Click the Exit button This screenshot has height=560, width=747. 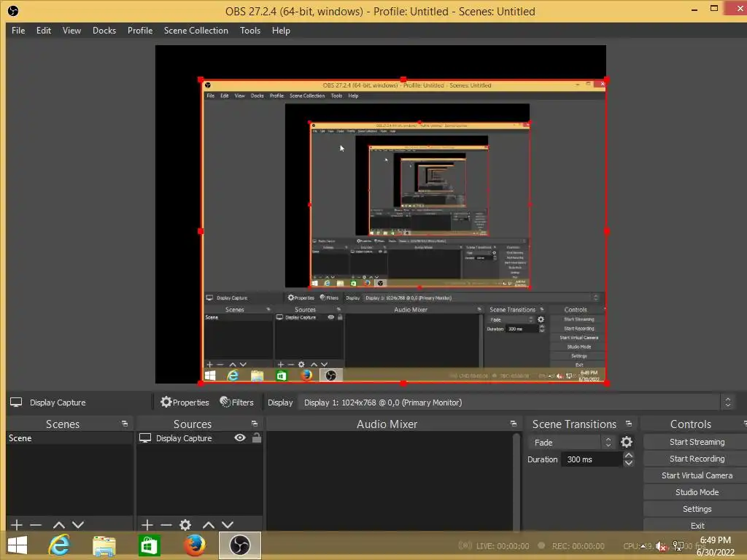pyautogui.click(x=697, y=525)
